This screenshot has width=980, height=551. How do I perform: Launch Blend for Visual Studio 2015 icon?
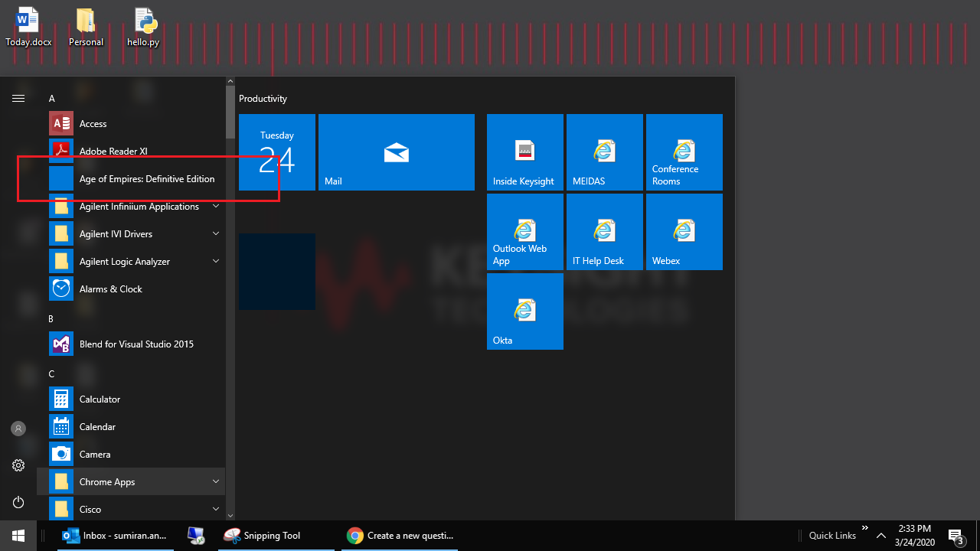pyautogui.click(x=61, y=344)
